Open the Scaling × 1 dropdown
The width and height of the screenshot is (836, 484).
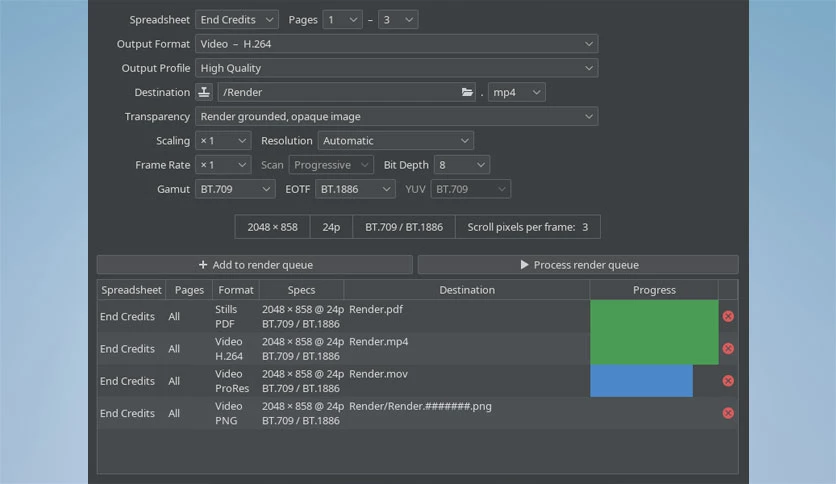[223, 141]
